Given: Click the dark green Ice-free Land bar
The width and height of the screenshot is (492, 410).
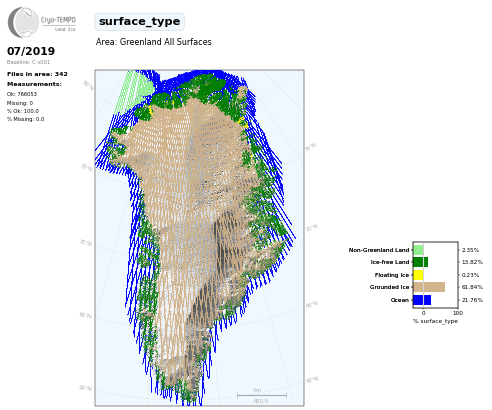Looking at the screenshot, I should [421, 262].
